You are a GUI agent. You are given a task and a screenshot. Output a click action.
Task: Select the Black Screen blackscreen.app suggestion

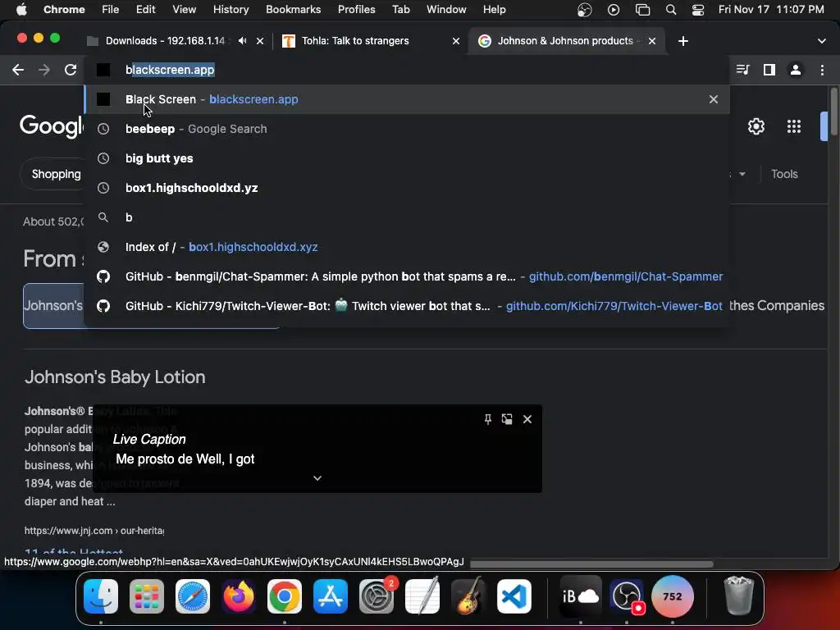pos(407,99)
